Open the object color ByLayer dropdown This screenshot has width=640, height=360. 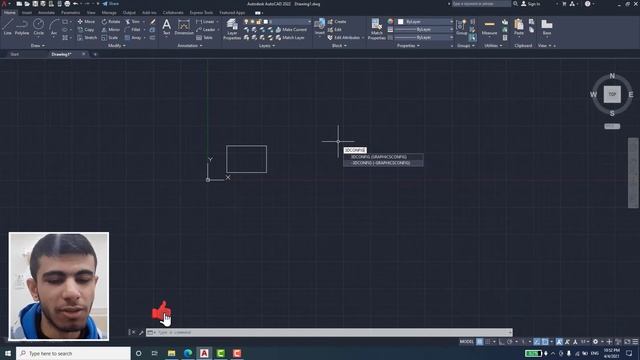point(425,21)
